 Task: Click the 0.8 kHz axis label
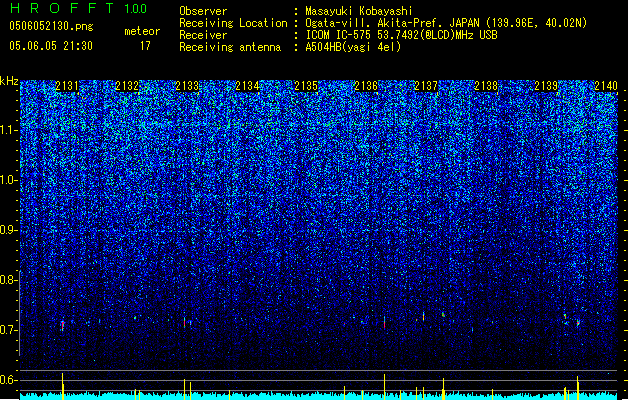9,280
